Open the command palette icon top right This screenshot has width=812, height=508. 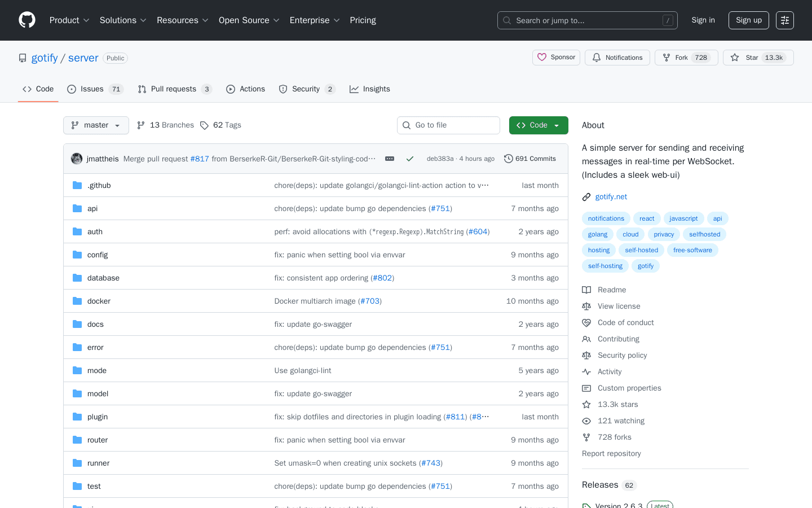click(x=785, y=20)
